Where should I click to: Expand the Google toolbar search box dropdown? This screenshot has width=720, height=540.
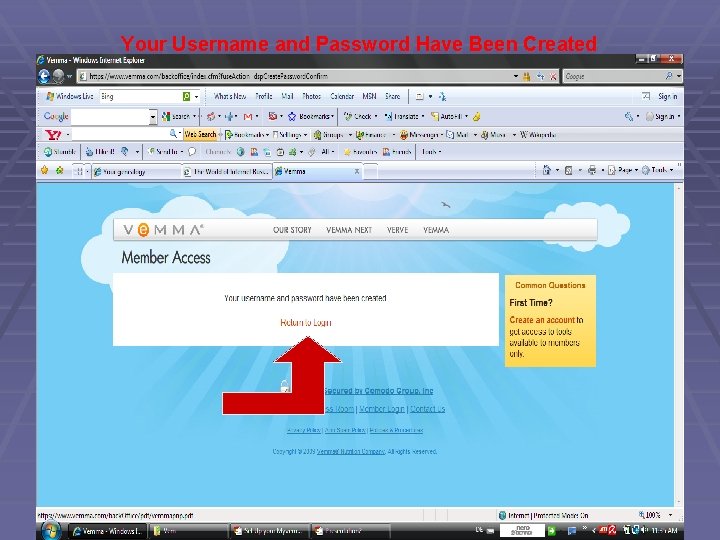pyautogui.click(x=153, y=117)
